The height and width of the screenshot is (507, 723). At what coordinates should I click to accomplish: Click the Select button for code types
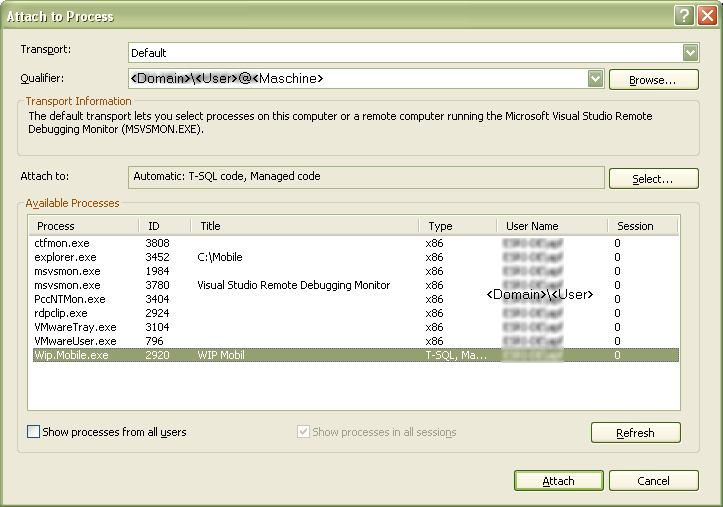click(653, 178)
